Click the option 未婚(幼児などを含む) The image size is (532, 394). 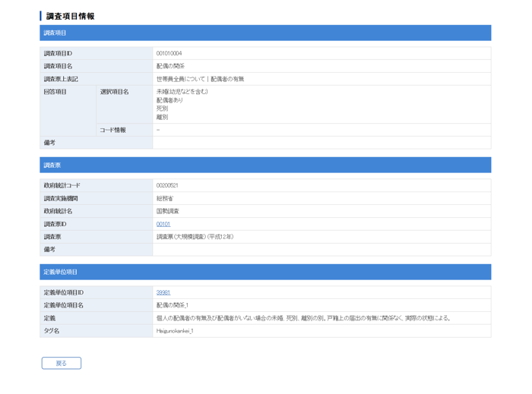(182, 91)
